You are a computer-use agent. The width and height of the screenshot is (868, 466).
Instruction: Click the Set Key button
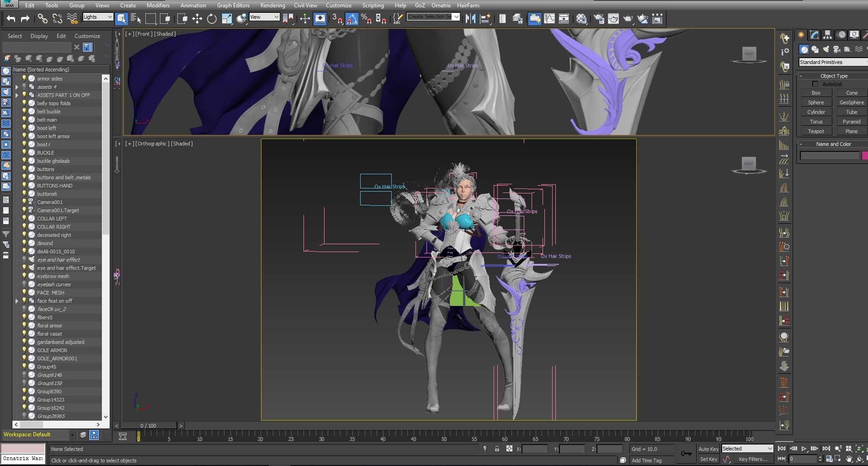pos(708,459)
